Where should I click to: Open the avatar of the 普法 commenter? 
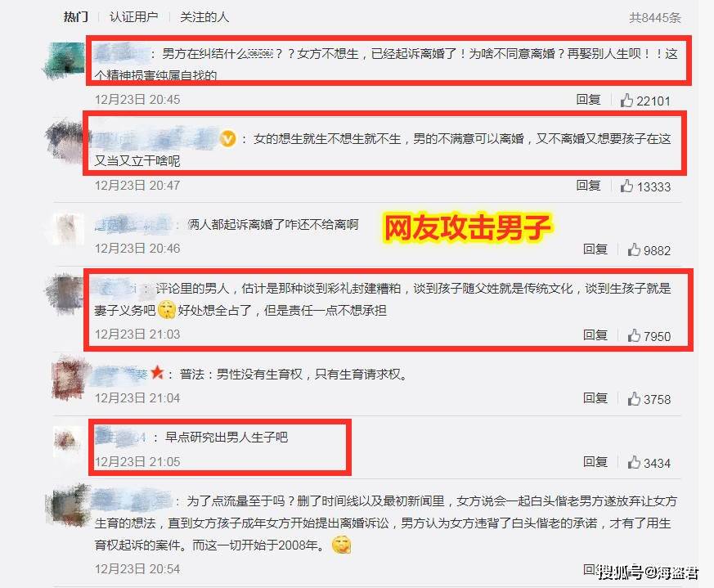click(70, 379)
